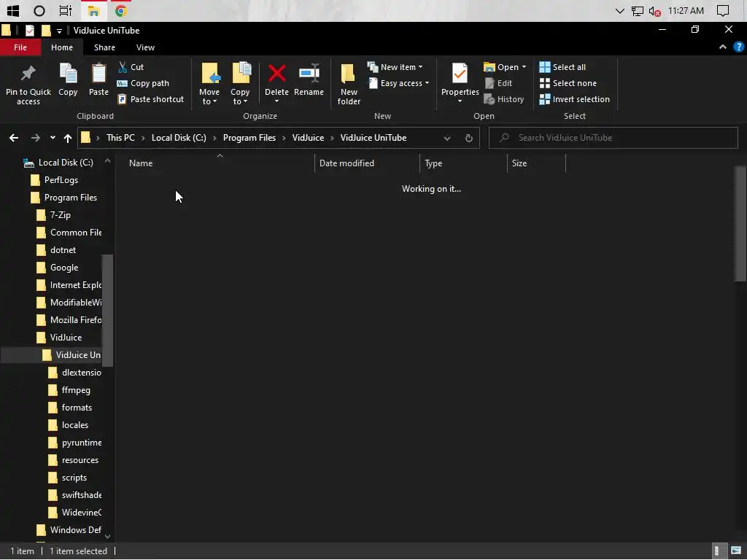Click the file list vertical scrollbar

[740, 224]
